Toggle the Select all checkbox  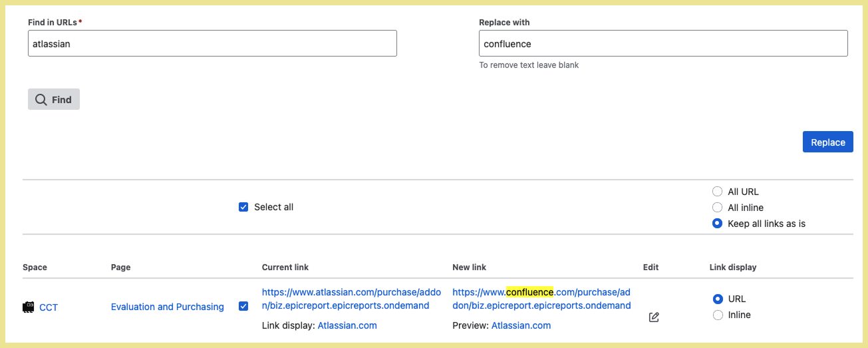(243, 207)
